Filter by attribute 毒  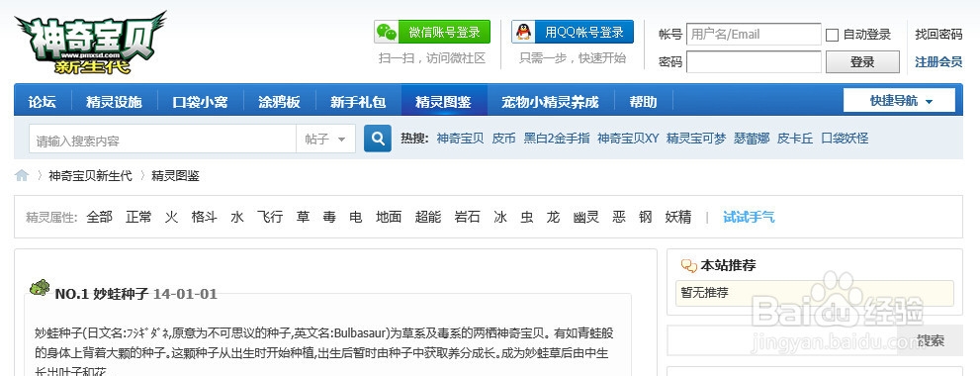tap(329, 217)
